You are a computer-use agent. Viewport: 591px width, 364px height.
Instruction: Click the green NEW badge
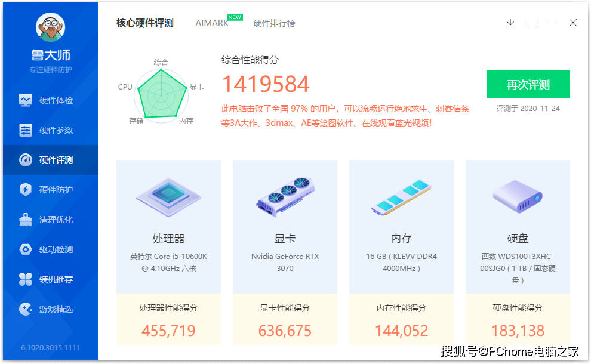coord(235,17)
